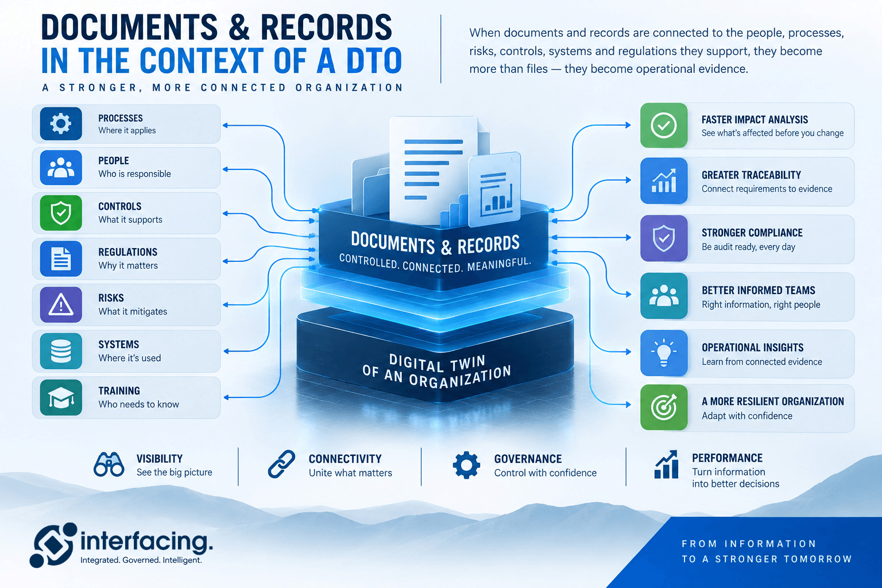882x588 pixels.
Task: Click the Connectivity chain link icon
Action: (x=281, y=465)
